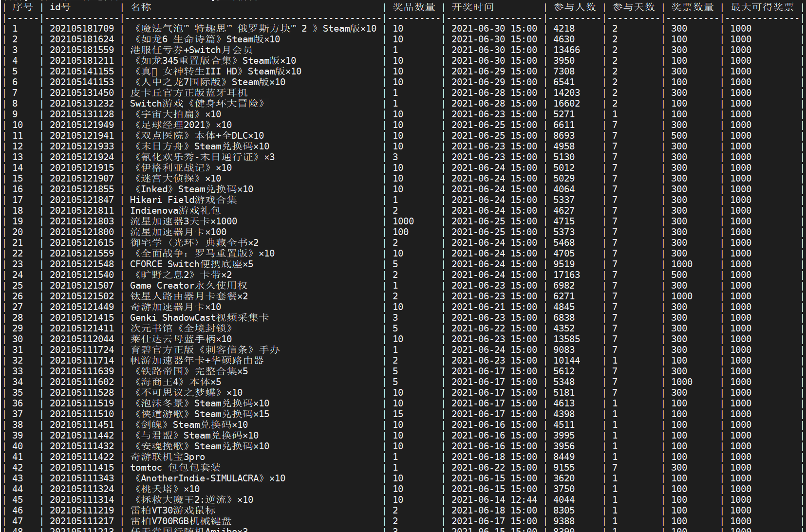Click the id号 column header

tap(60, 7)
